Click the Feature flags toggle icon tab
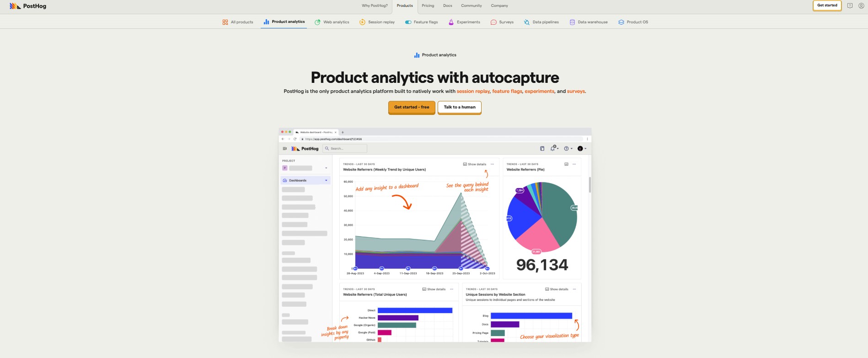The height and width of the screenshot is (358, 868). pos(408,22)
